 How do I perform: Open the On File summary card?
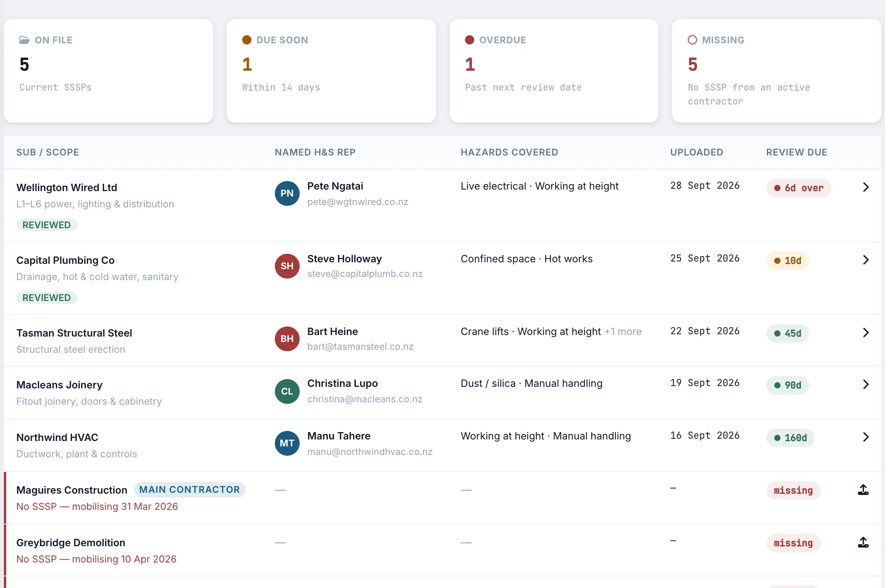pos(108,71)
